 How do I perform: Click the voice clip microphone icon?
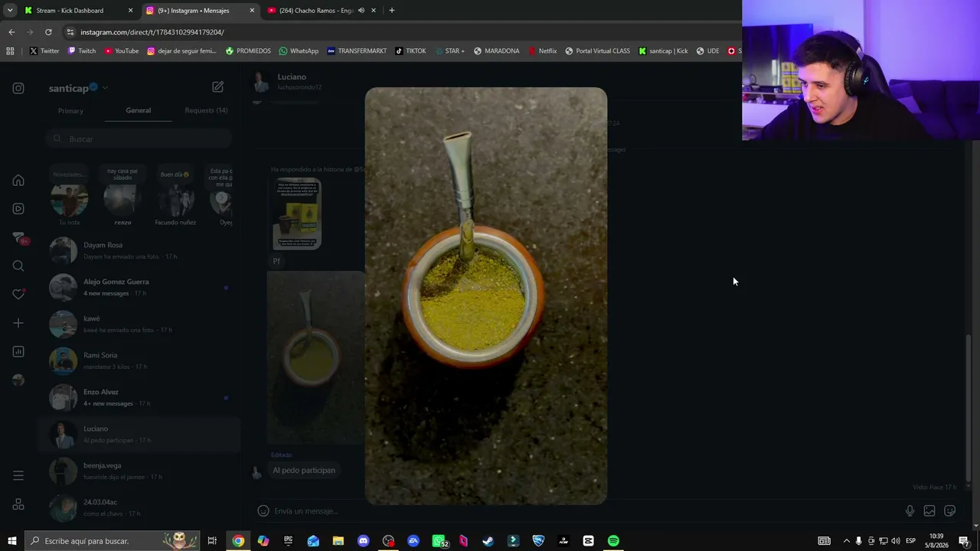coord(910,511)
